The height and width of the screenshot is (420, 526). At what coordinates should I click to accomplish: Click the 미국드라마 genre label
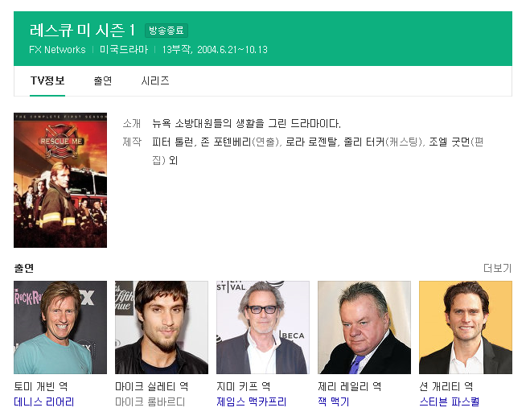pyautogui.click(x=124, y=50)
